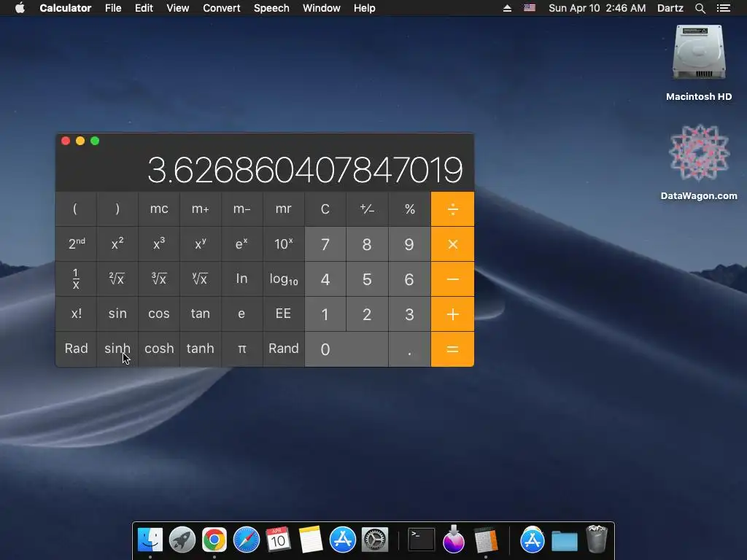Click the sinh key

tap(117, 349)
